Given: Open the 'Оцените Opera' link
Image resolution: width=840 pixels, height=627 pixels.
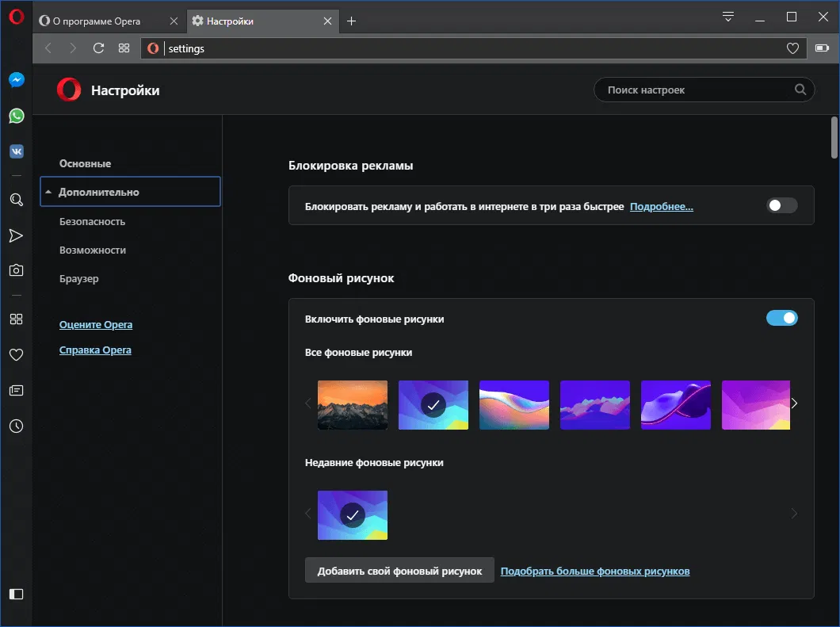Looking at the screenshot, I should [x=96, y=325].
